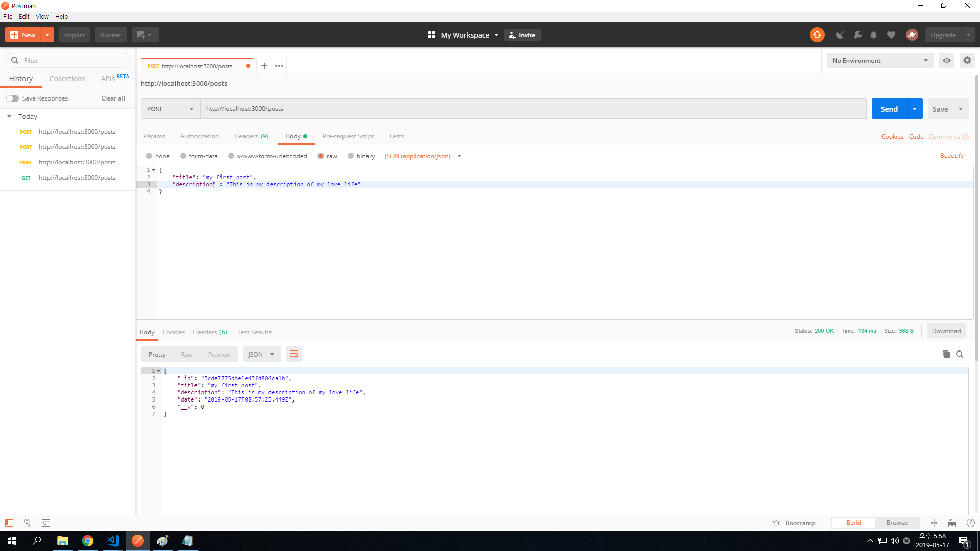
Task: Click the heart icon in the header
Action: pyautogui.click(x=891, y=35)
